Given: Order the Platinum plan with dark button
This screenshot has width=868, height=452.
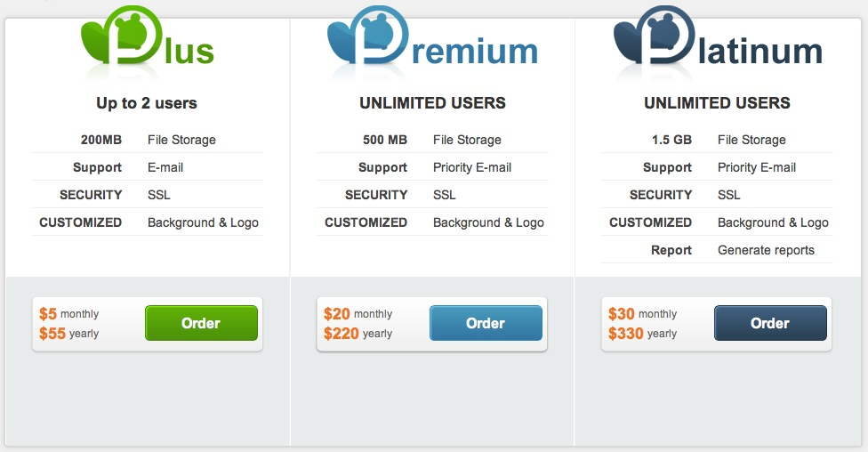Looking at the screenshot, I should point(770,323).
